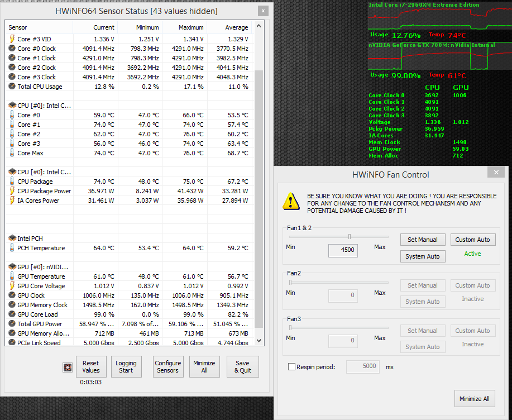Click the voltage icon for Core #3 VID
512x420 pixels.
coord(12,39)
